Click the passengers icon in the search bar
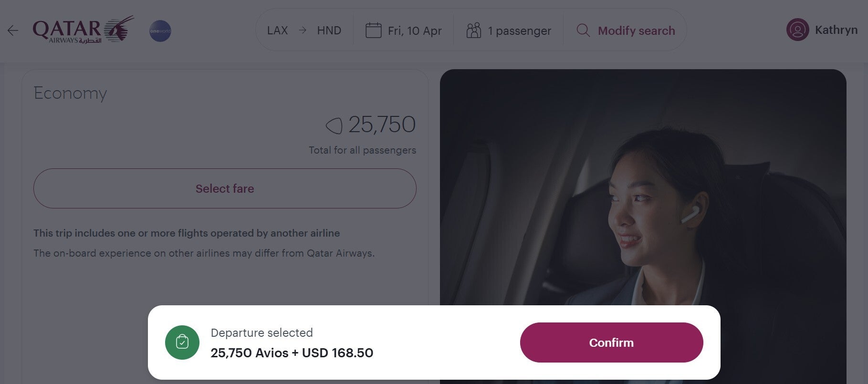This screenshot has width=868, height=384. coord(473,30)
